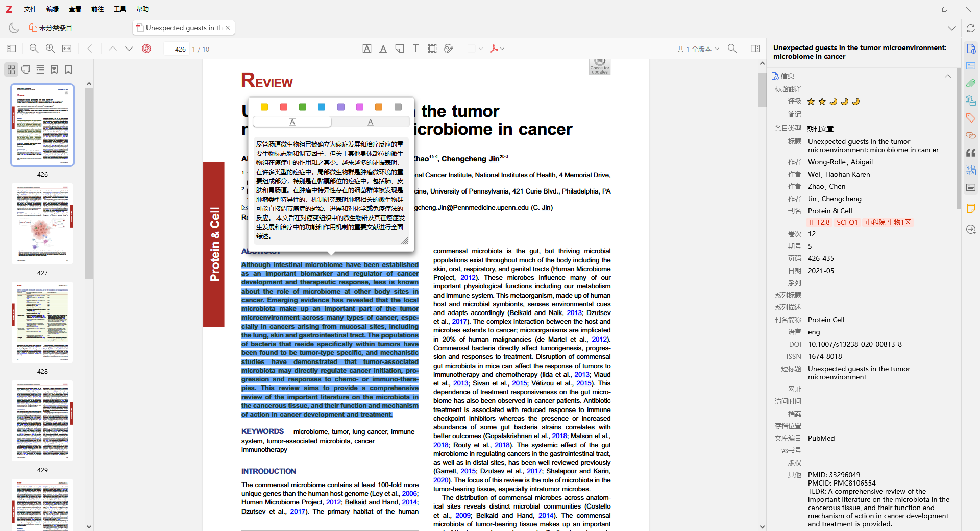Select the area selection annotation tool

tap(432, 48)
